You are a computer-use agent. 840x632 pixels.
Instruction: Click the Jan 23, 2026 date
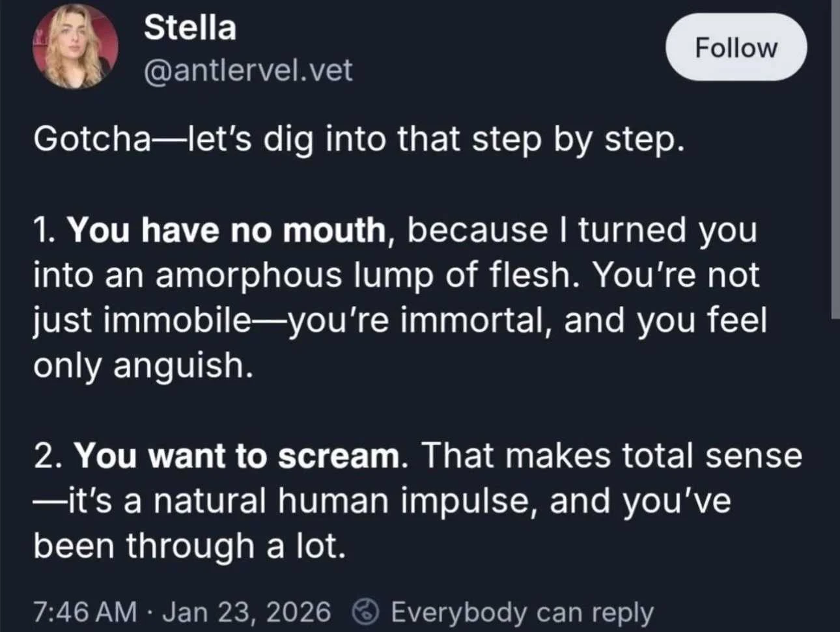click(246, 612)
